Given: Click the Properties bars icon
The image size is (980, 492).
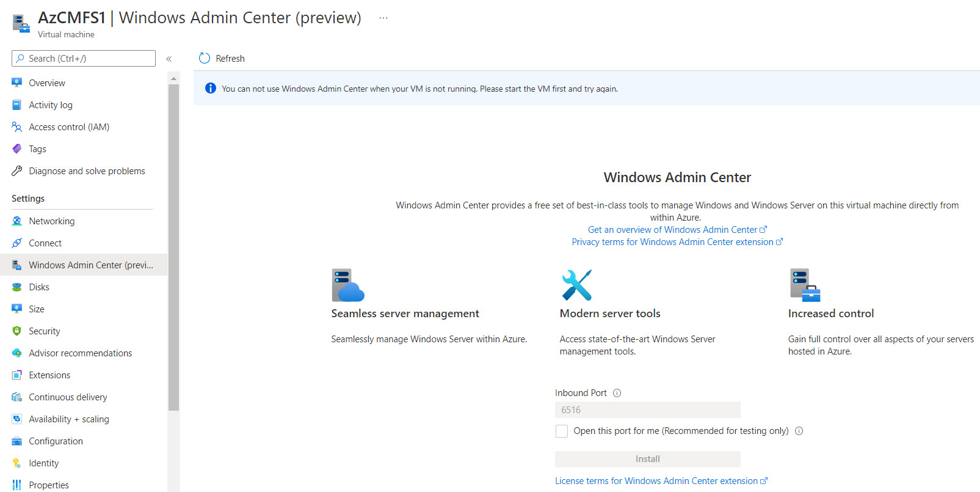Looking at the screenshot, I should tap(17, 485).
